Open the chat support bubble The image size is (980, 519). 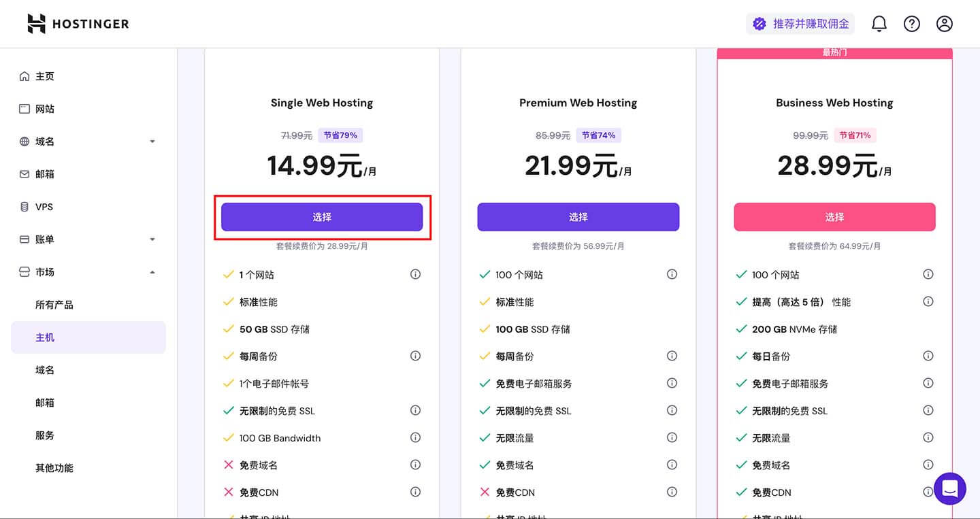tap(949, 489)
